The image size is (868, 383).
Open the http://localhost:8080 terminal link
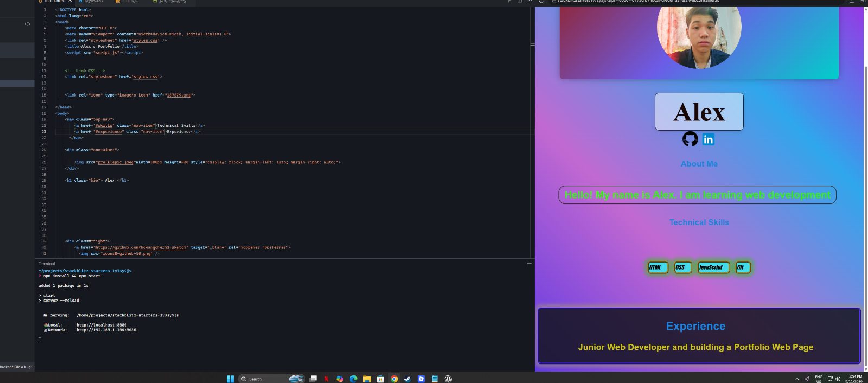101,325
